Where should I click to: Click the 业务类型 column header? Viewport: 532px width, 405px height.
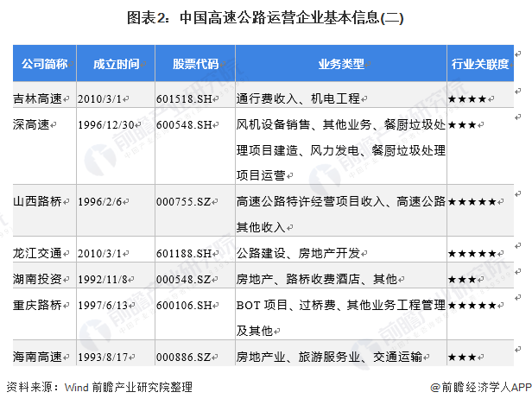[x=340, y=65]
